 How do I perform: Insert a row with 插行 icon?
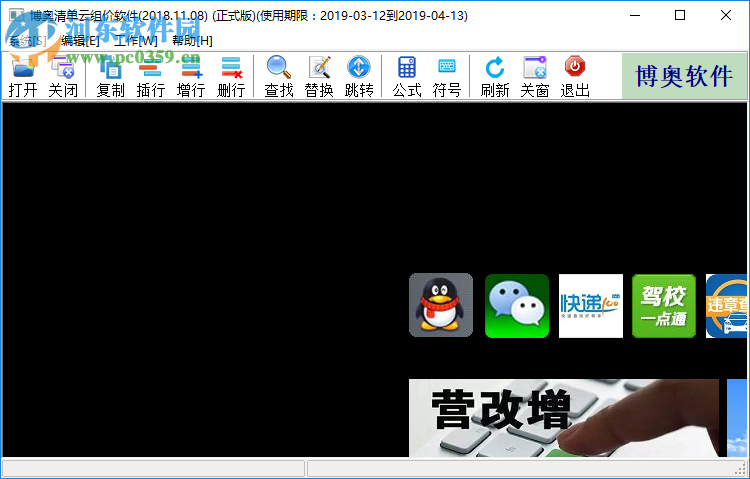pyautogui.click(x=151, y=77)
